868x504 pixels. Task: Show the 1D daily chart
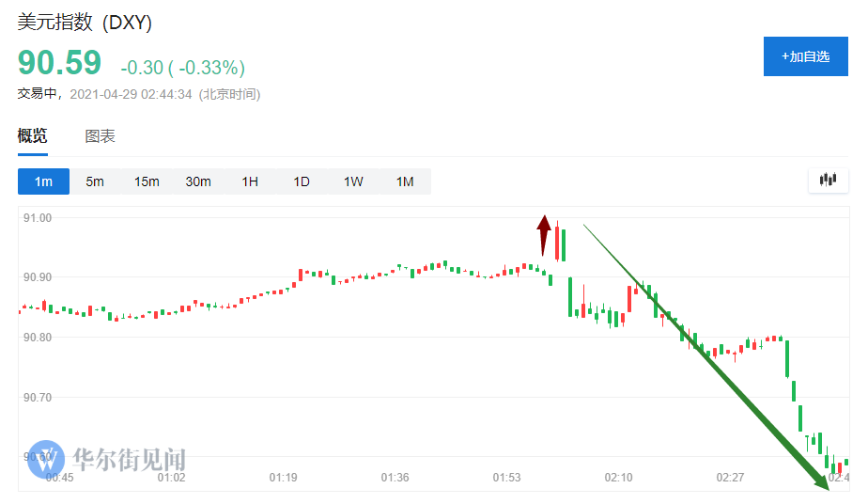tap(302, 181)
